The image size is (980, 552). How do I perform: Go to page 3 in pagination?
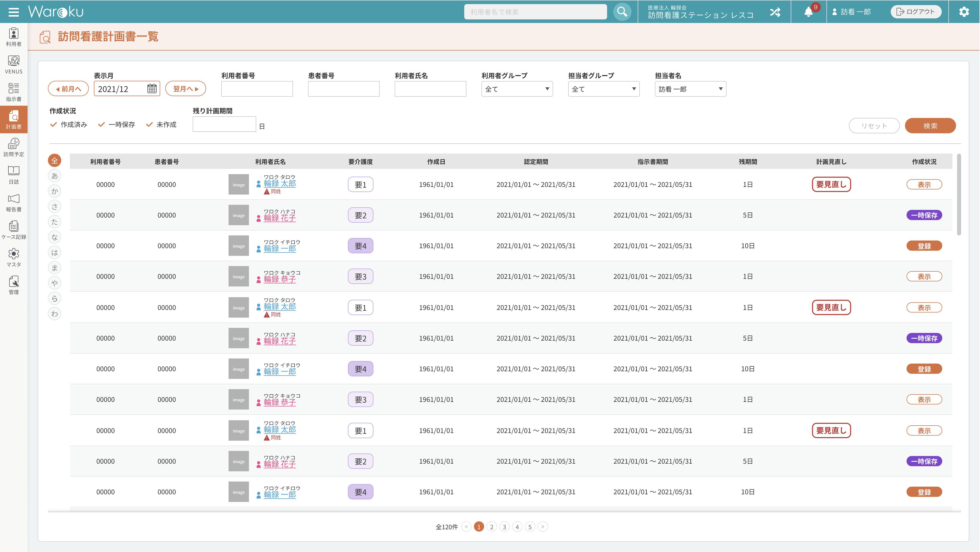tap(504, 527)
